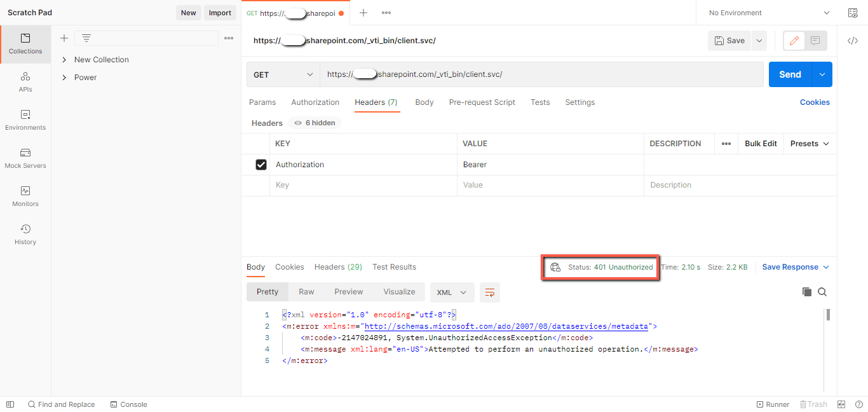
Task: Click the request URL input field
Action: click(x=541, y=74)
